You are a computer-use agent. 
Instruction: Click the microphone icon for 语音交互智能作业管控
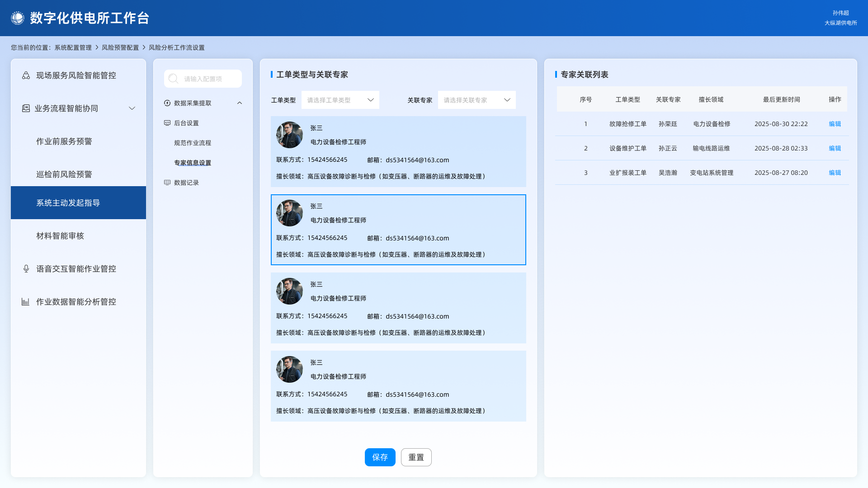[x=26, y=269]
